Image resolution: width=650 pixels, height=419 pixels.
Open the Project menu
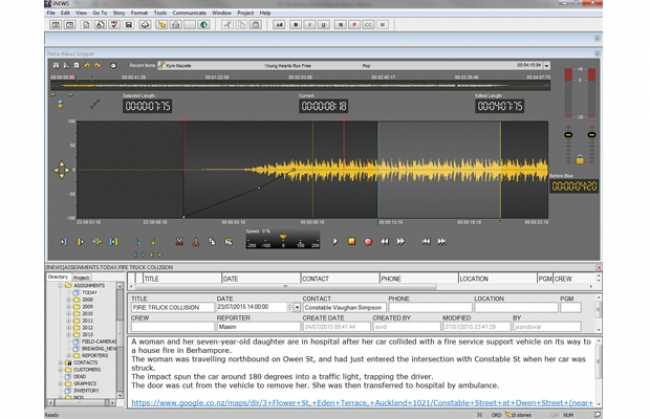coord(245,13)
